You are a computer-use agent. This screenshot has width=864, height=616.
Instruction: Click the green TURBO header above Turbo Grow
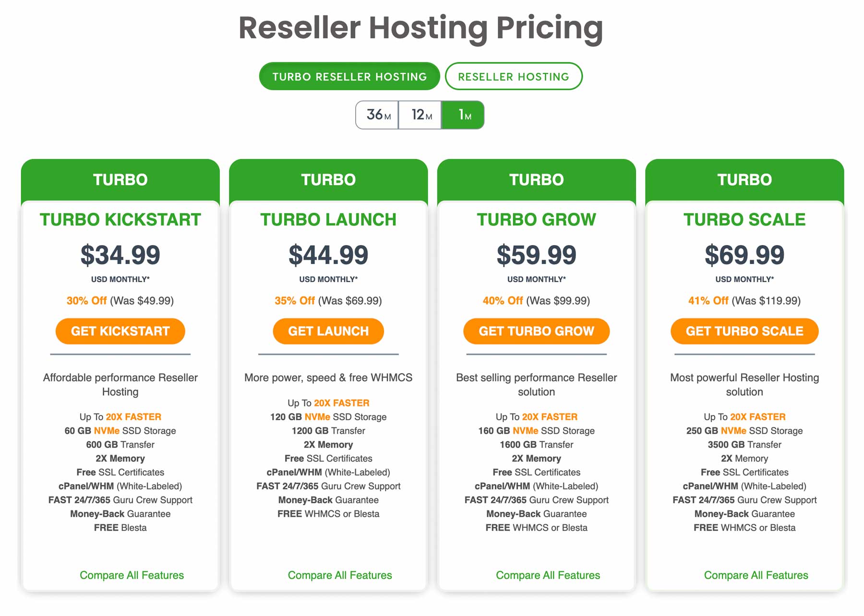(x=536, y=179)
